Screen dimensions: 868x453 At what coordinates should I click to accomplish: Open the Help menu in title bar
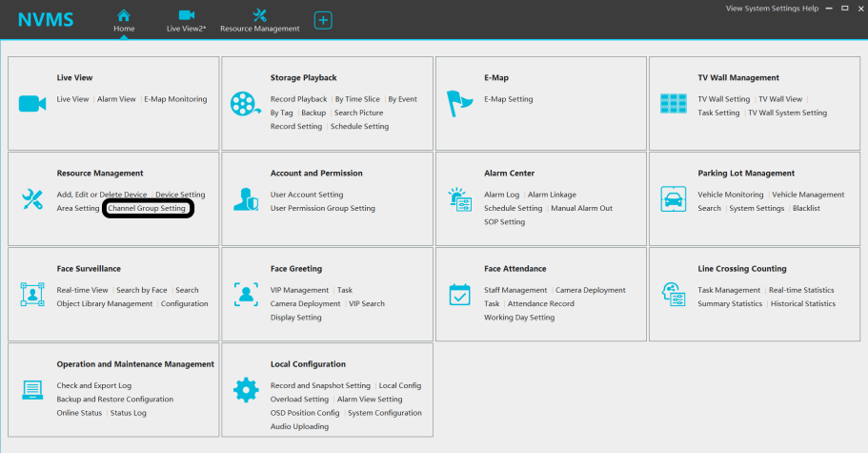click(810, 8)
